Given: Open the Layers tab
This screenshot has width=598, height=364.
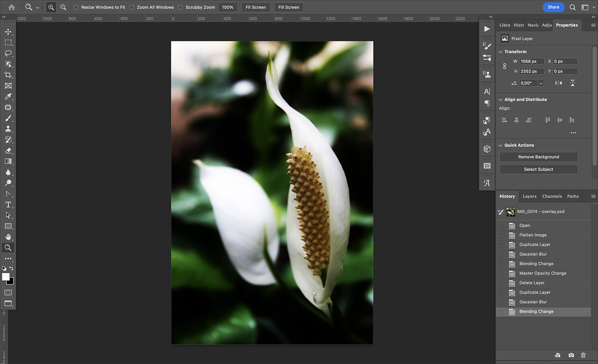Looking at the screenshot, I should [x=529, y=196].
